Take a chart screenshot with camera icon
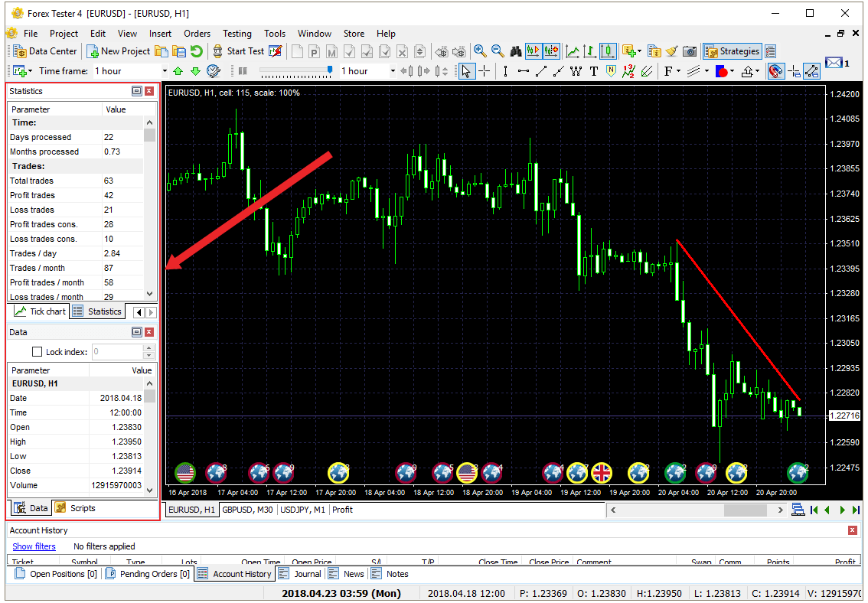Screen dimensions: 868x603 tap(689, 51)
